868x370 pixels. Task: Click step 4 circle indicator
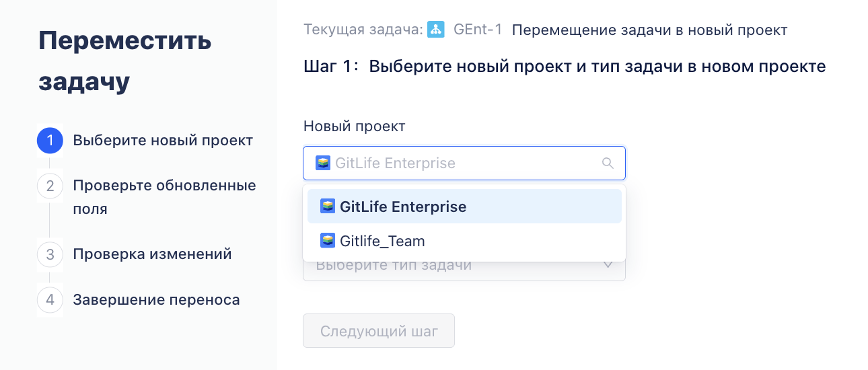[50, 299]
